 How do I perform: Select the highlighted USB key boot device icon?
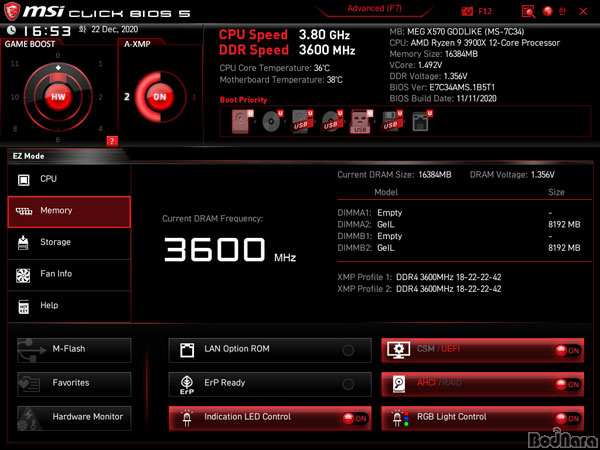(362, 121)
